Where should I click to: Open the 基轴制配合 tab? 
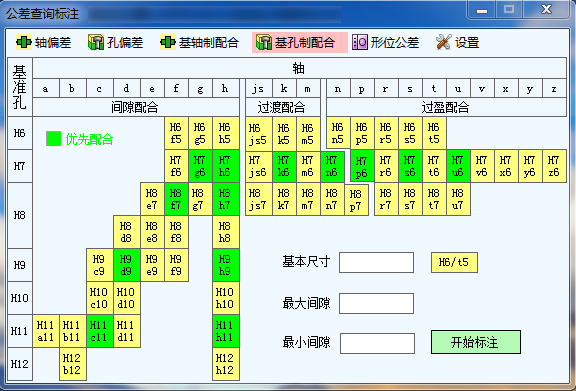[x=200, y=42]
